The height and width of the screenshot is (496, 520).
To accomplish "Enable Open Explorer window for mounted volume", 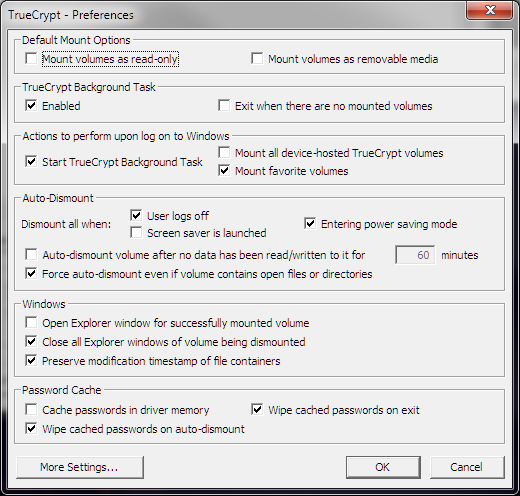I will click(x=31, y=323).
